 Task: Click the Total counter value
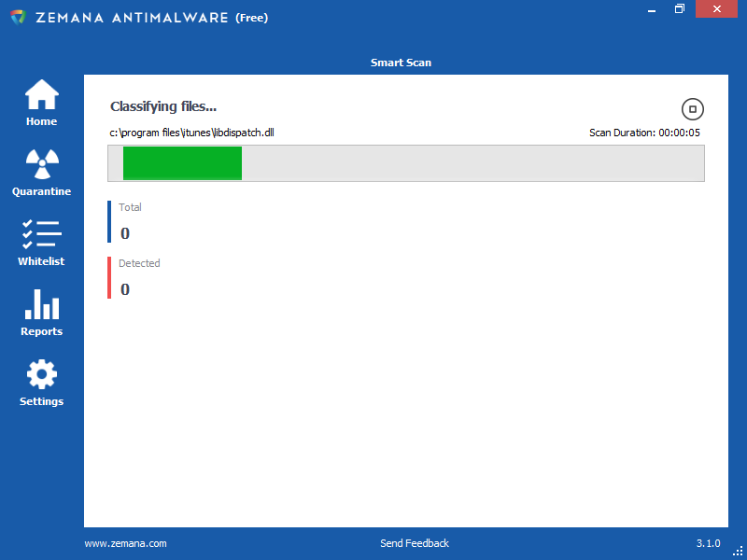(124, 233)
